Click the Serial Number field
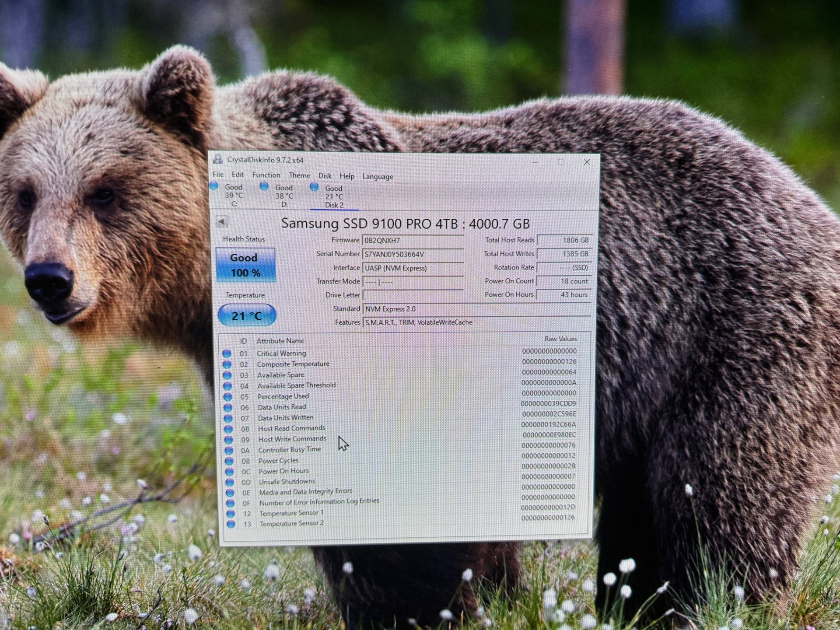 [413, 254]
